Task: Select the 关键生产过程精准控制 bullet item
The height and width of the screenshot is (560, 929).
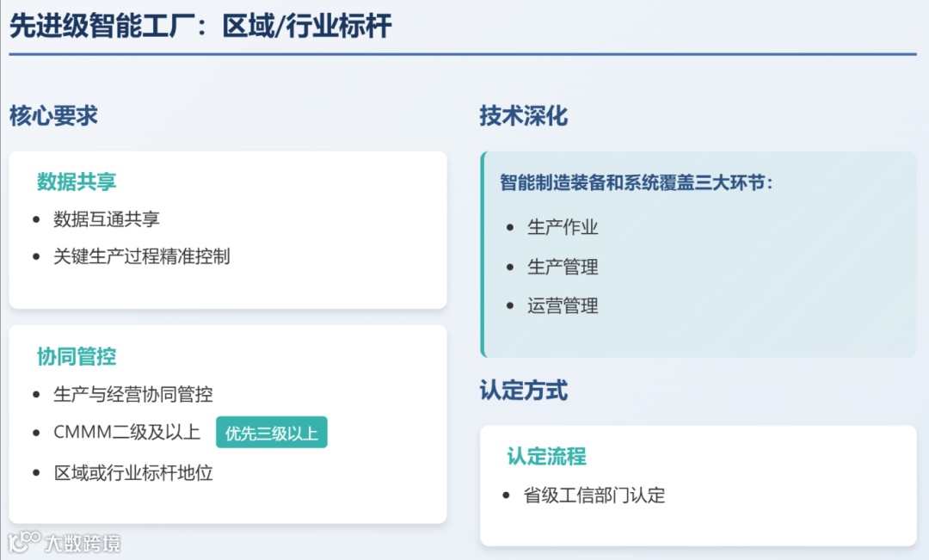Action: coord(142,256)
